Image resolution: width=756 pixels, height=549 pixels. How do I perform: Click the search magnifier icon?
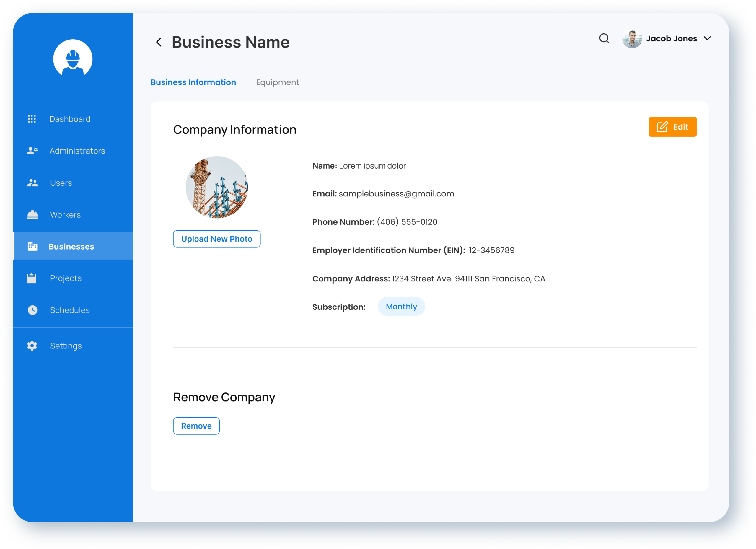(x=604, y=39)
